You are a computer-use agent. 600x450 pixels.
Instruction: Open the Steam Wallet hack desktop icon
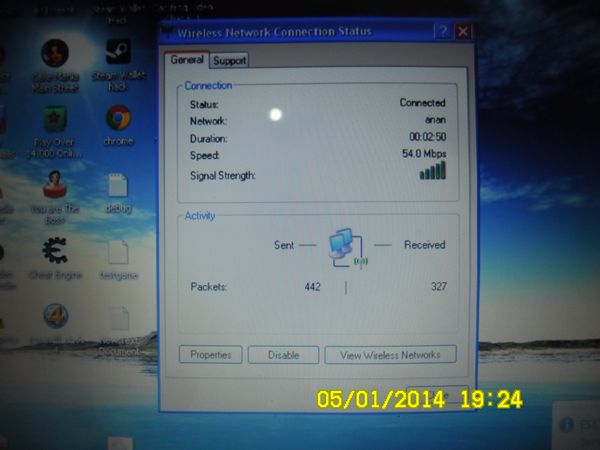[118, 53]
